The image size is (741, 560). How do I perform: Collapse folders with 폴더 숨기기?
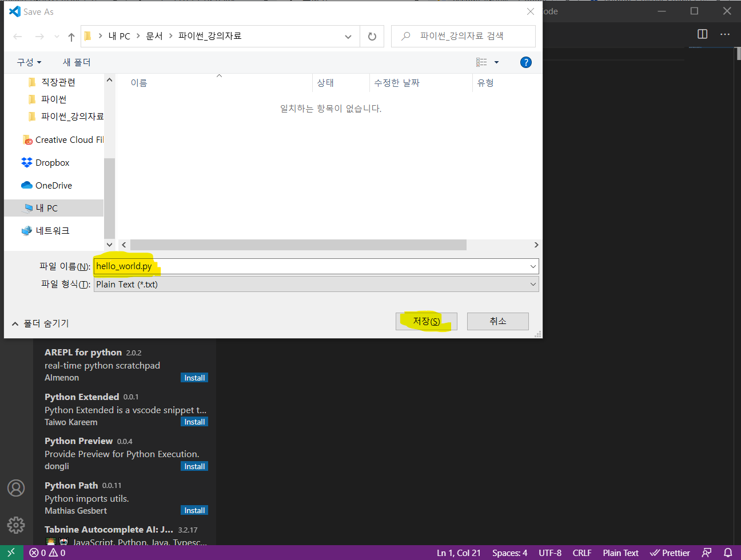point(40,323)
